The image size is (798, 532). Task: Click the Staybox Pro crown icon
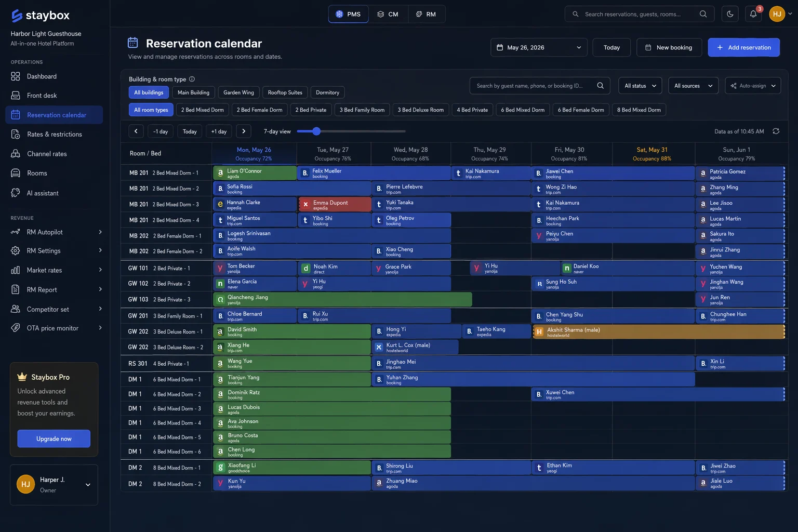[22, 377]
